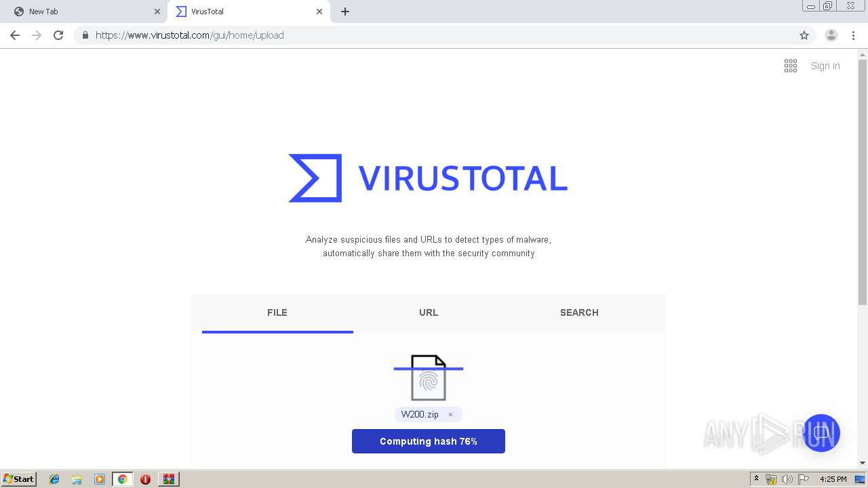Click the tray monitor icon beside the clock
The height and width of the screenshot is (488, 868).
860,479
